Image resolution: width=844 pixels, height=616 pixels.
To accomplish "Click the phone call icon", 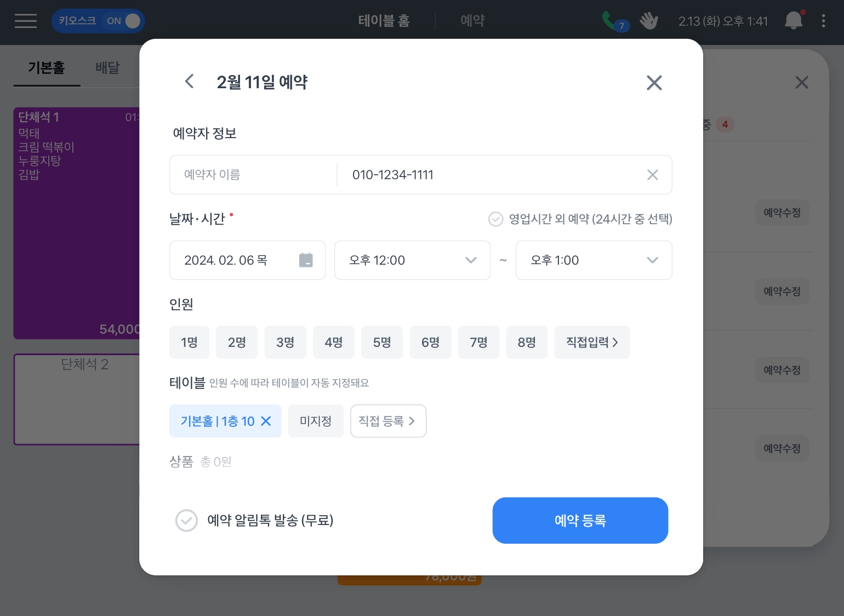I will (x=610, y=20).
